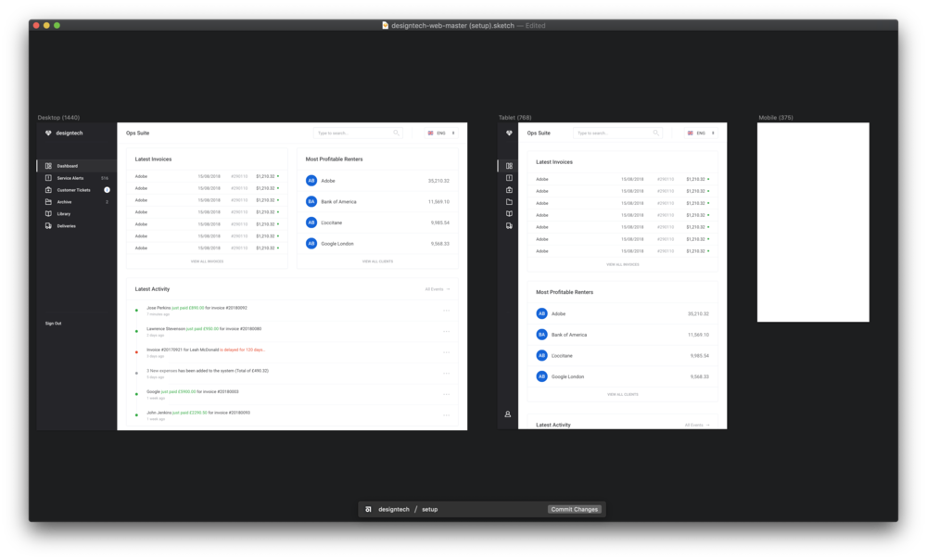The image size is (927, 560).
Task: Select Customer Tickets in the Desktop sidebar
Action: tap(73, 189)
